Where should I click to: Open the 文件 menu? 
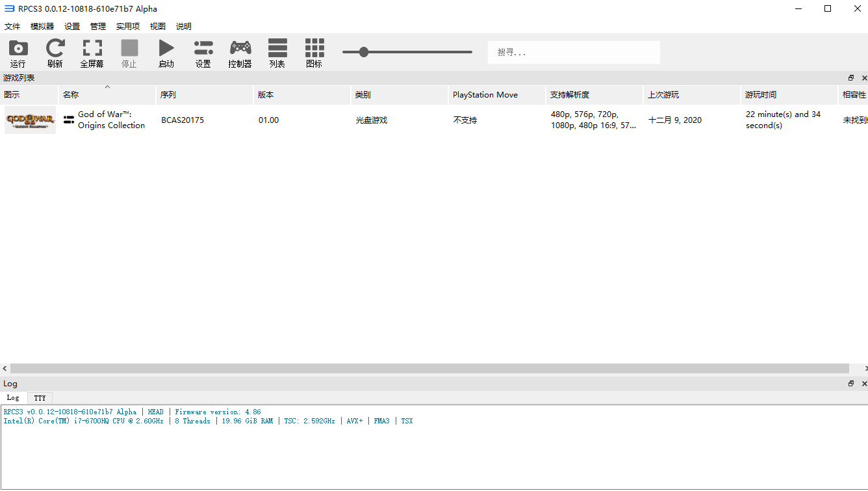point(12,27)
